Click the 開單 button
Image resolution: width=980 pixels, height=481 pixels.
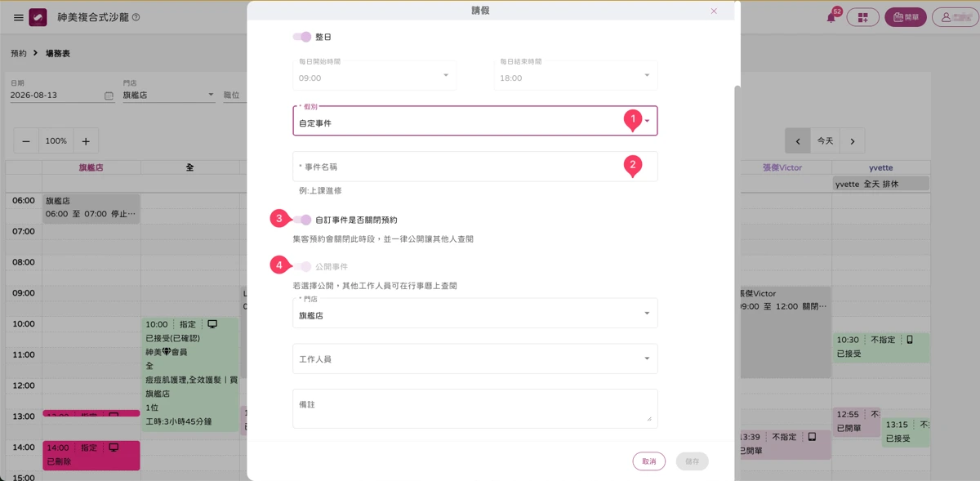coord(906,17)
